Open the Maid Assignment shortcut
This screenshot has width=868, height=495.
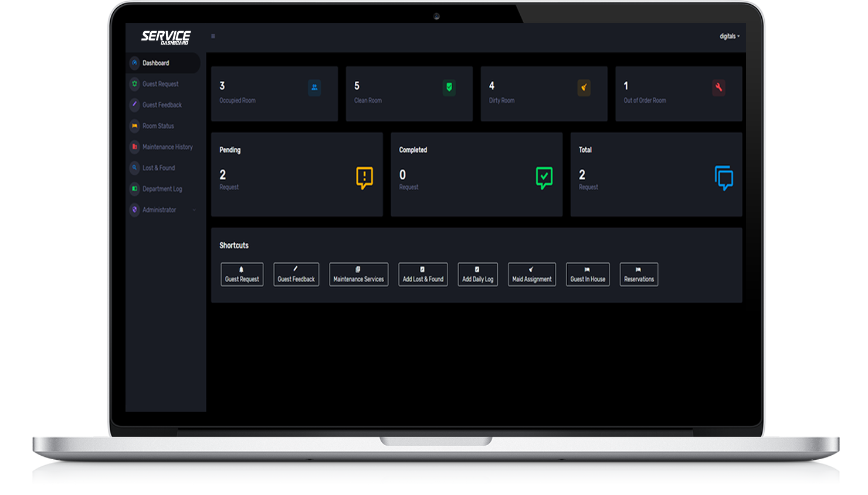point(531,274)
